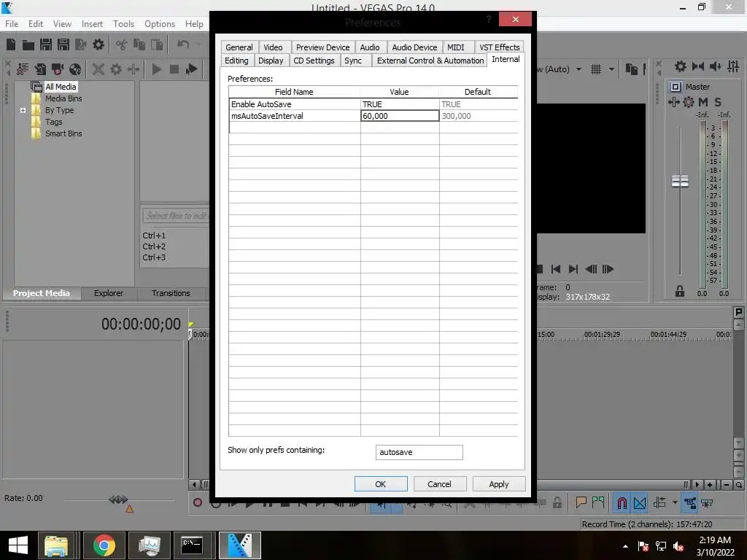
Task: Open the Tools menu
Action: pos(123,24)
